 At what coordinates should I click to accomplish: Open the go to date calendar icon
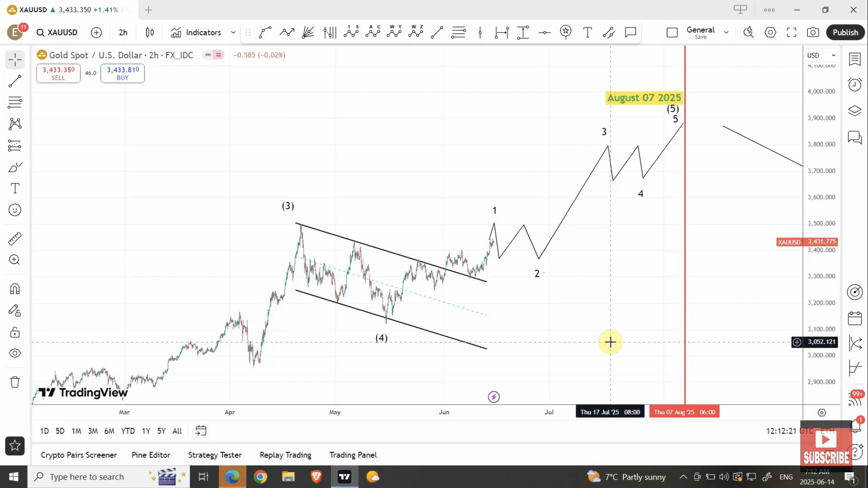201,431
